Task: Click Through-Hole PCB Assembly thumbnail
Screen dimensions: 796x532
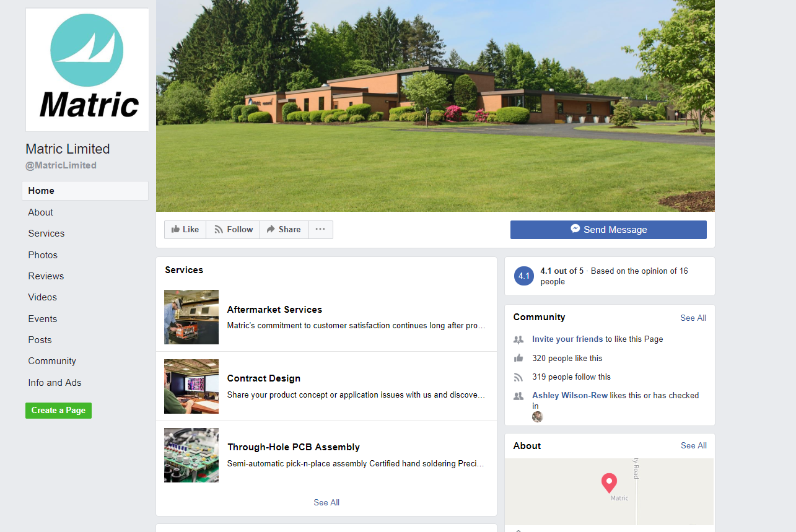Action: click(x=191, y=455)
